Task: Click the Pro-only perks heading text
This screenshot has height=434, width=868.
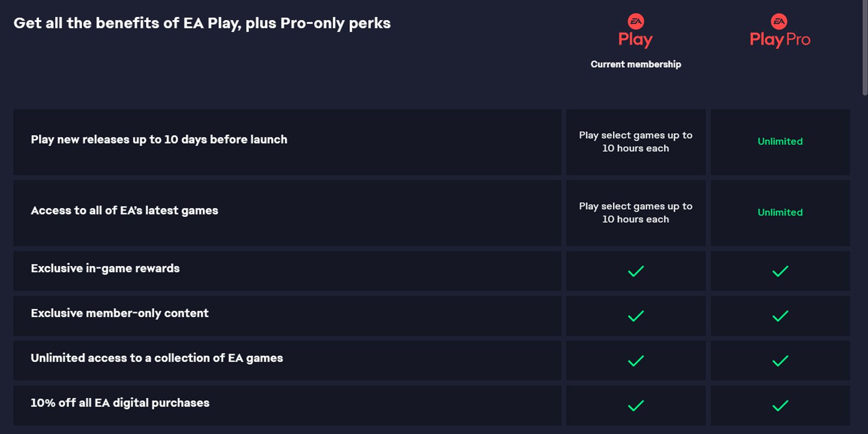Action: point(202,23)
